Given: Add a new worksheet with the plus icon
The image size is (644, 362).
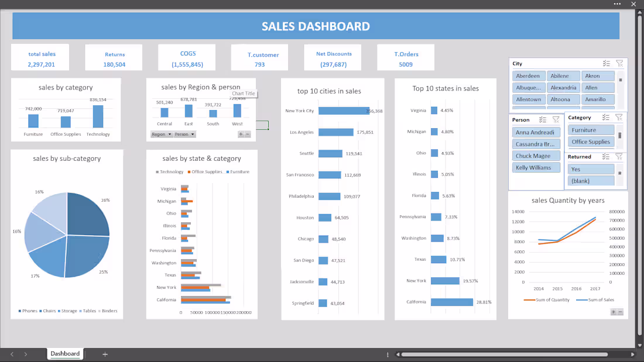Looking at the screenshot, I should click(x=105, y=353).
